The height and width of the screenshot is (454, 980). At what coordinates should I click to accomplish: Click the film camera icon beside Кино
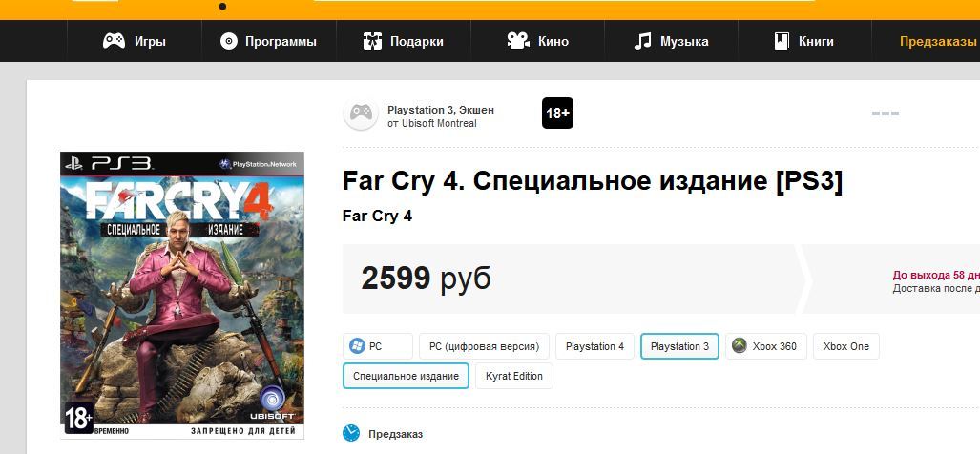click(518, 41)
